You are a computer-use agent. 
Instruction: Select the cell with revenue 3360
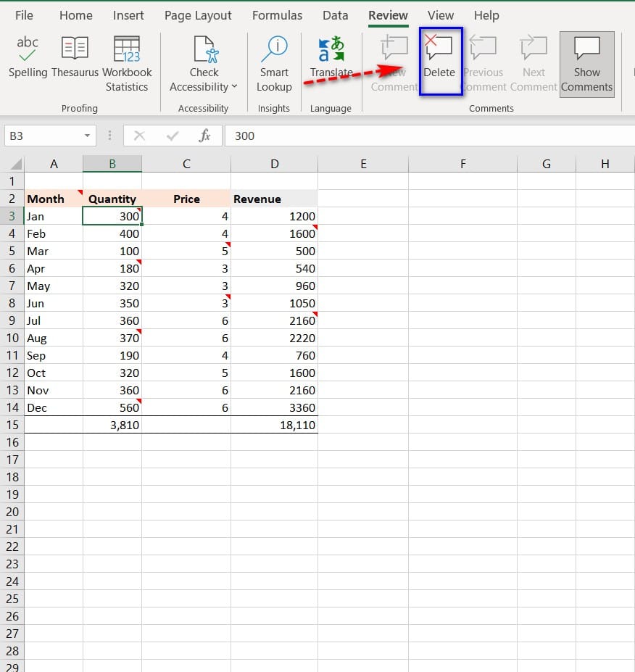pos(274,407)
